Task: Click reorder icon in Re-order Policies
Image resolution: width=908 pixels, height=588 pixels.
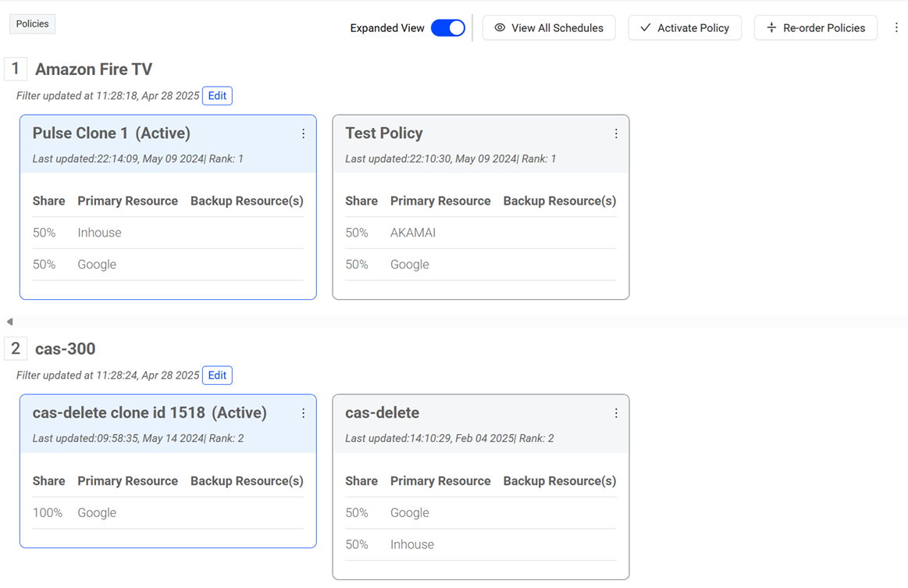Action: [x=771, y=27]
